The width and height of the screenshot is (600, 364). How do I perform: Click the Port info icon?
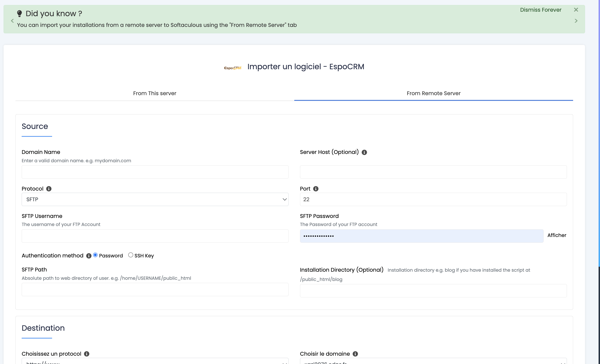coord(316,189)
